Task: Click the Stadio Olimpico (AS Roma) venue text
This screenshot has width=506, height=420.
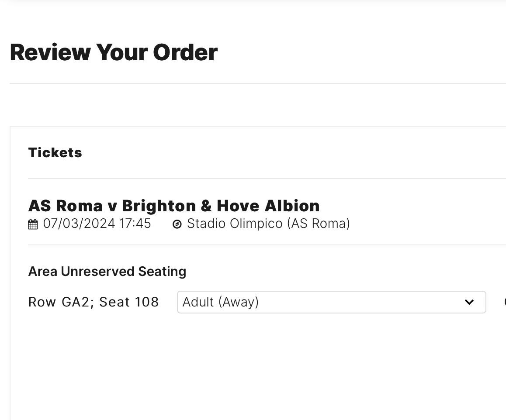Action: [x=268, y=224]
